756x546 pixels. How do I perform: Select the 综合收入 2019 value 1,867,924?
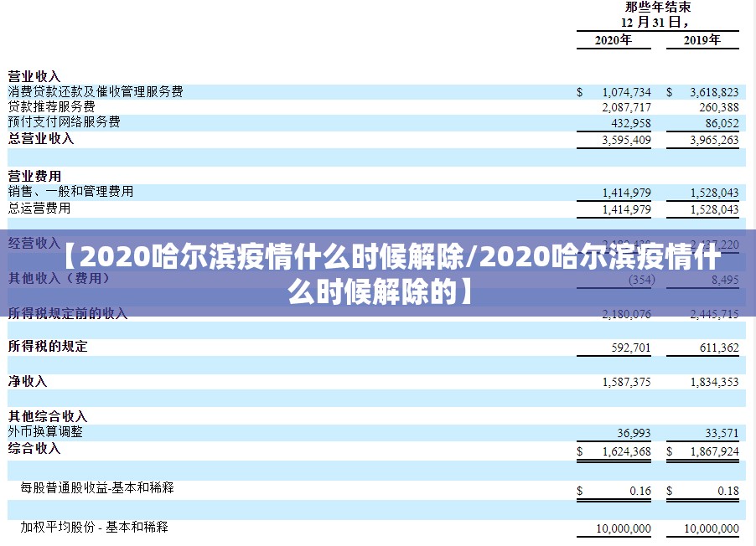click(x=714, y=451)
